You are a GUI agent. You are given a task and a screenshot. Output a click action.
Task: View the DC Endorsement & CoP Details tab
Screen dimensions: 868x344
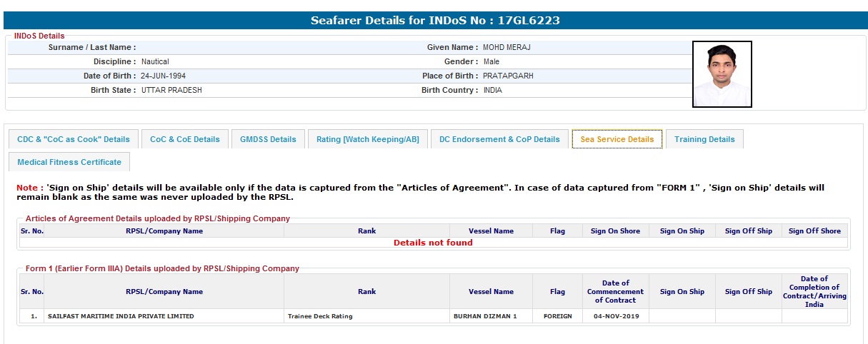(x=499, y=139)
